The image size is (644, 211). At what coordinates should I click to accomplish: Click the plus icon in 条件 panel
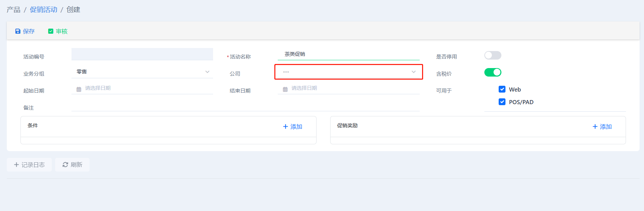286,127
